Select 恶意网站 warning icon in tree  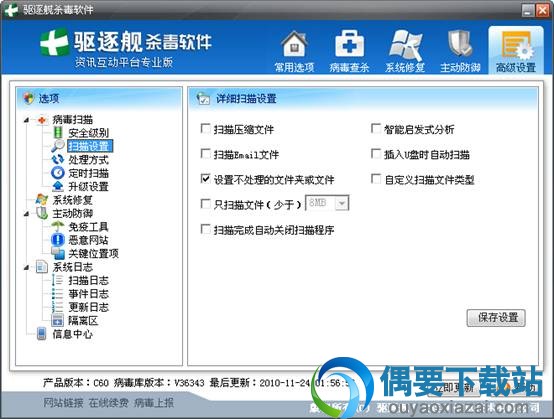(x=58, y=240)
